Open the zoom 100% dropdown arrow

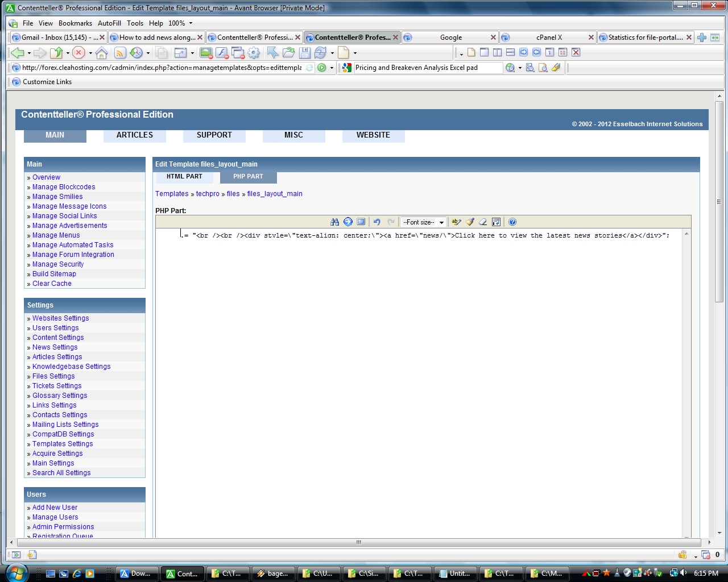click(191, 23)
